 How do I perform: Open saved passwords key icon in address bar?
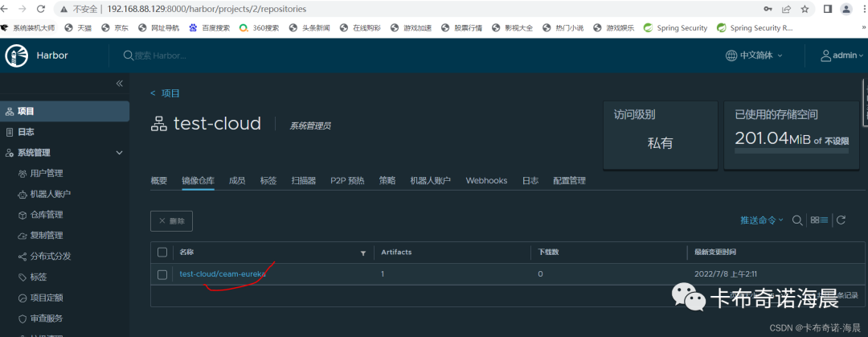(x=768, y=9)
